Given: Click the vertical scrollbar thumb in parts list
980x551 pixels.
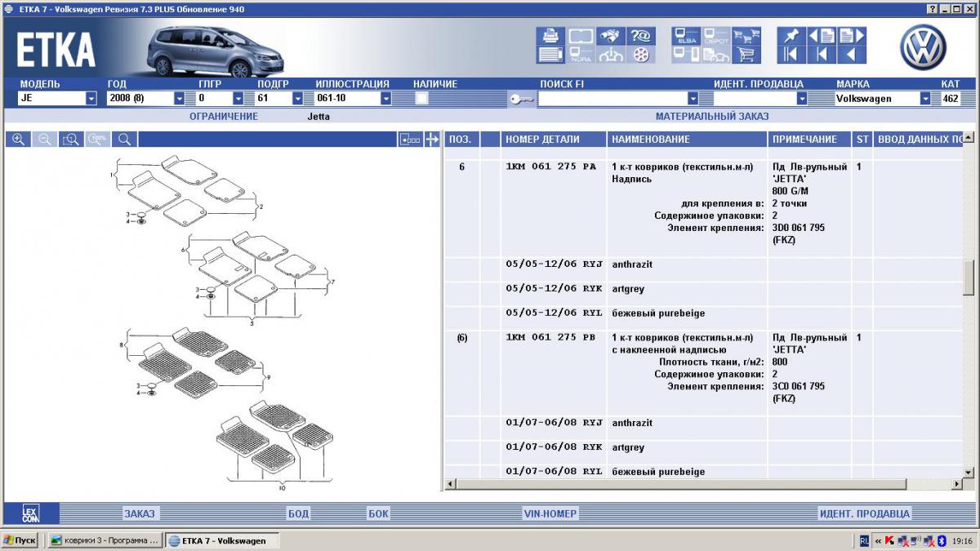Looking at the screenshot, I should click(x=969, y=278).
